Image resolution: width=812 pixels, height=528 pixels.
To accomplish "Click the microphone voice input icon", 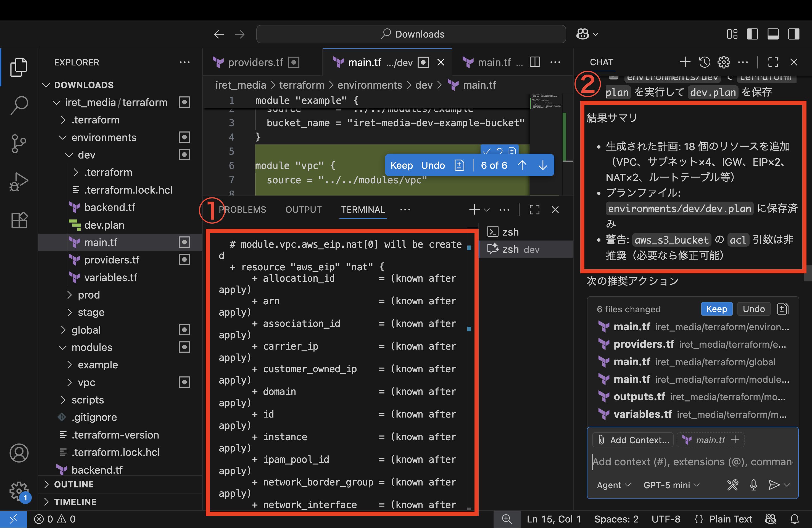I will click(x=754, y=485).
